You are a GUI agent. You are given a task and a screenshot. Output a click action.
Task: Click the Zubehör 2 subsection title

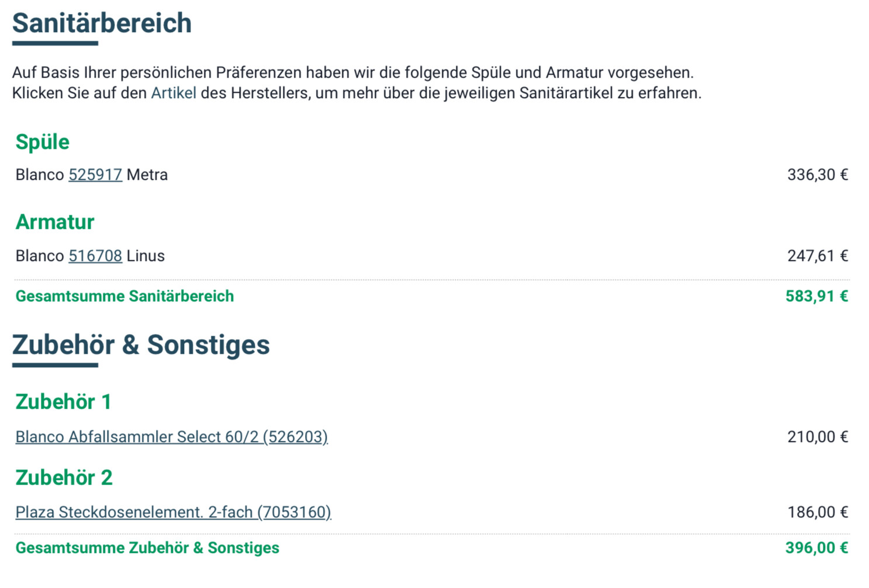pos(64,478)
